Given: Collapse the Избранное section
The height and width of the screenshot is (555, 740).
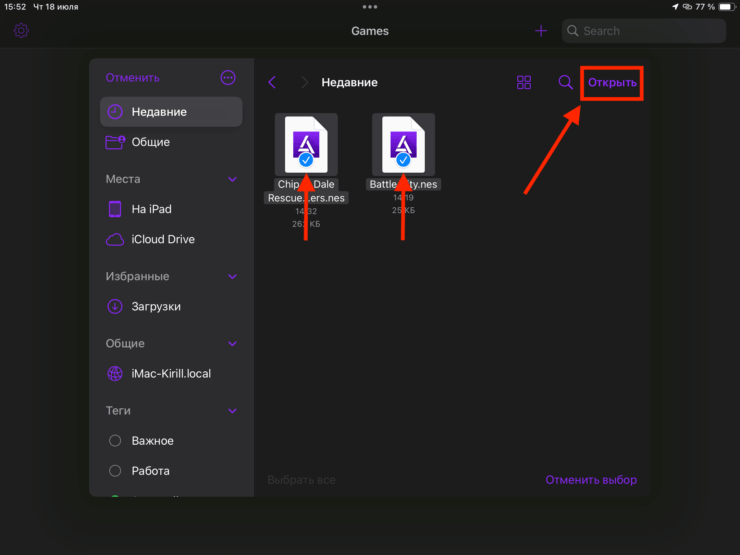Looking at the screenshot, I should (x=232, y=276).
